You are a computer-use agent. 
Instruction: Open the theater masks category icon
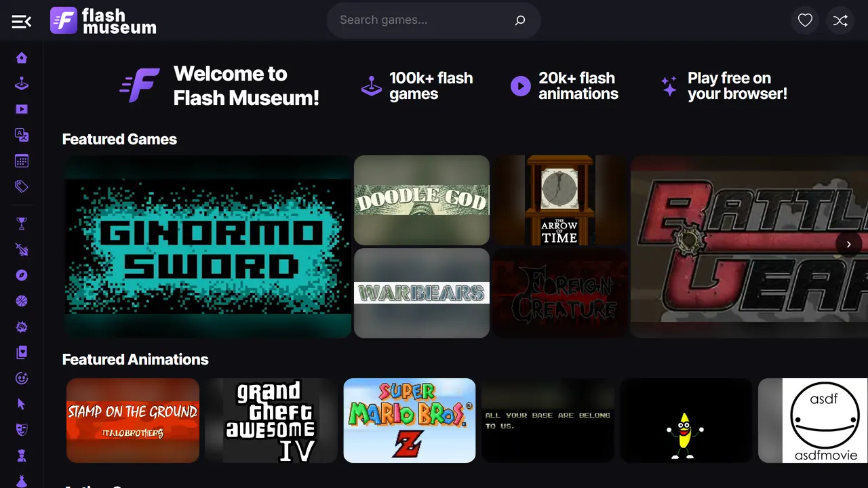click(x=22, y=430)
